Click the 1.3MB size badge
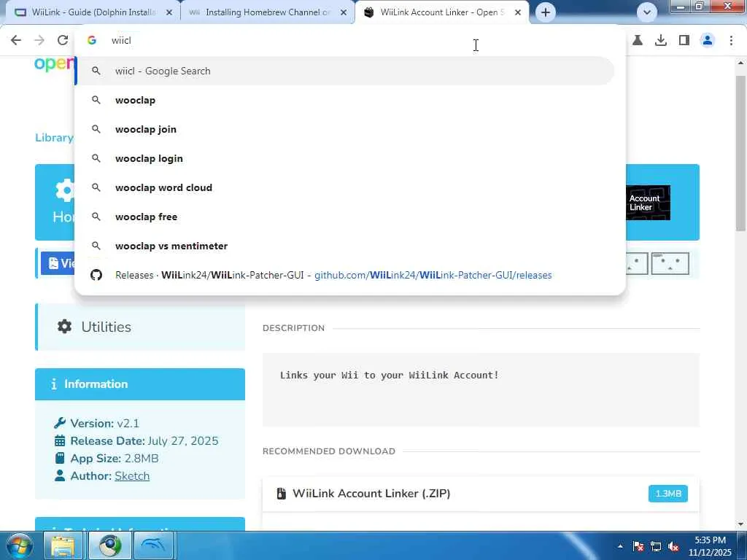The width and height of the screenshot is (747, 560). click(x=668, y=494)
